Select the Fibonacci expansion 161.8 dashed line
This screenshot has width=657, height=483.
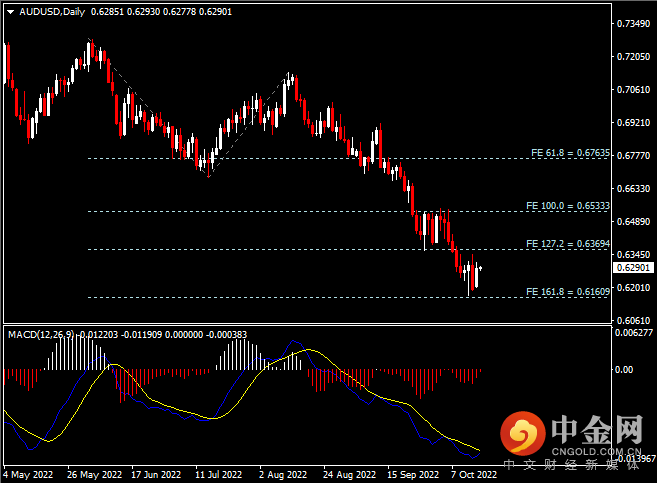pyautogui.click(x=348, y=297)
